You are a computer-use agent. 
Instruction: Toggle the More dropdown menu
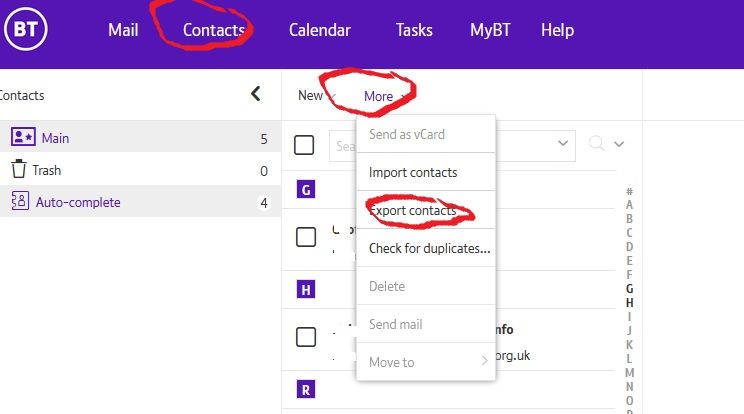pyautogui.click(x=384, y=96)
